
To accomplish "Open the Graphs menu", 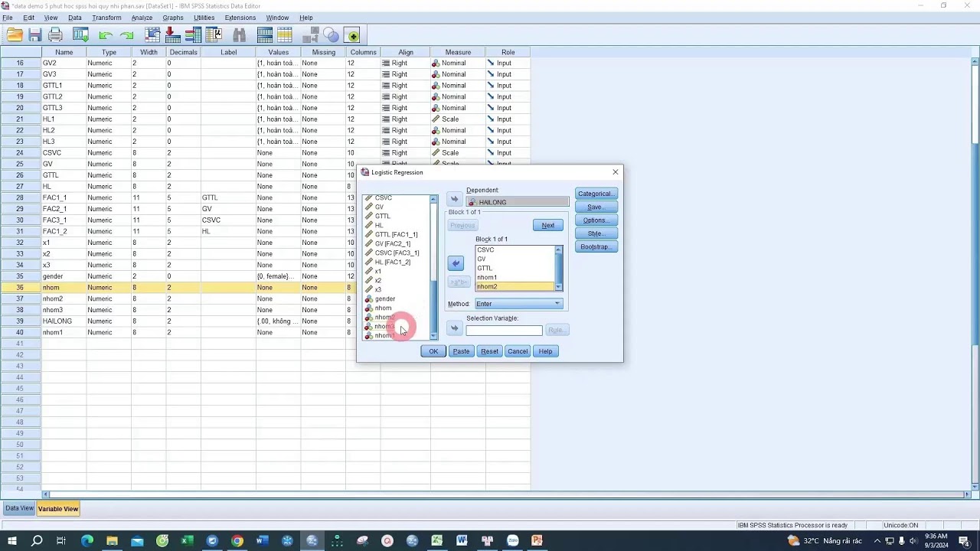I will point(173,18).
